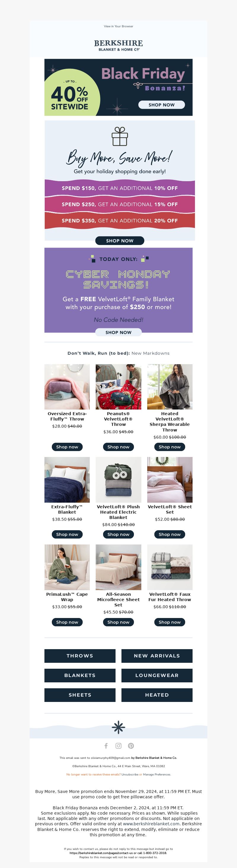Select the Peanuts VelvetLoft Throw image
The image size is (237, 868).
[x=118, y=386]
